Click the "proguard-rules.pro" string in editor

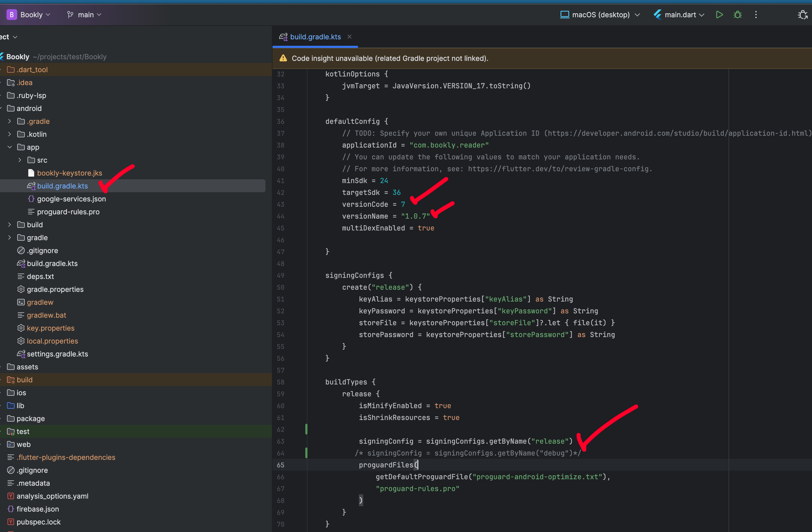[x=417, y=489]
